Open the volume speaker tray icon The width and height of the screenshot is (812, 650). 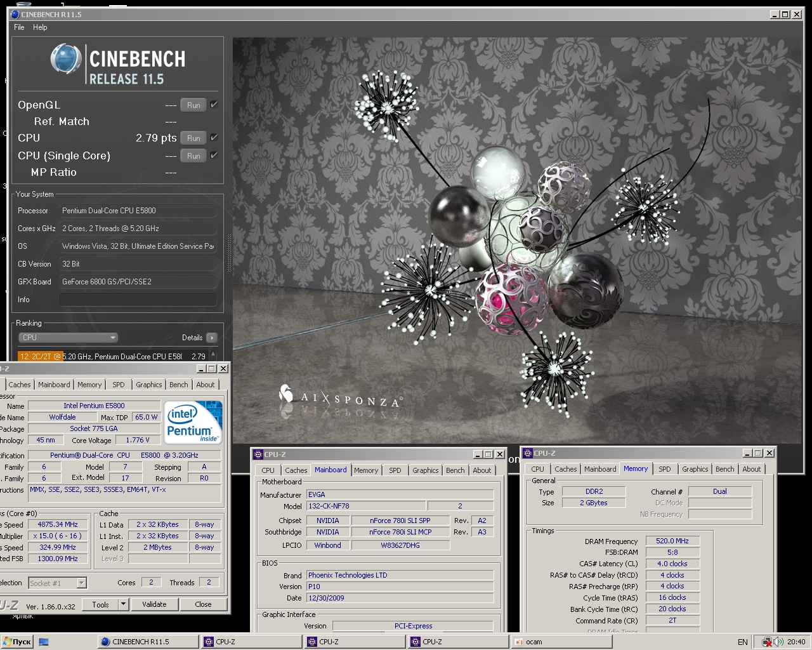pos(778,642)
